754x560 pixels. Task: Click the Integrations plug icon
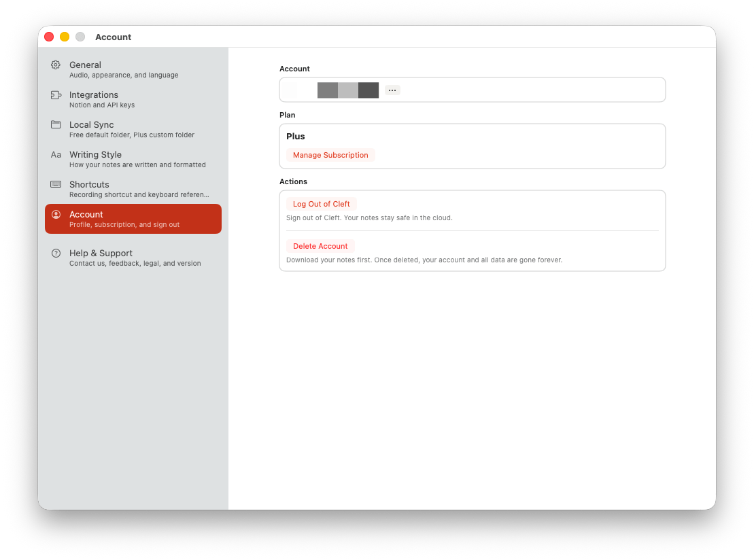[x=56, y=95]
